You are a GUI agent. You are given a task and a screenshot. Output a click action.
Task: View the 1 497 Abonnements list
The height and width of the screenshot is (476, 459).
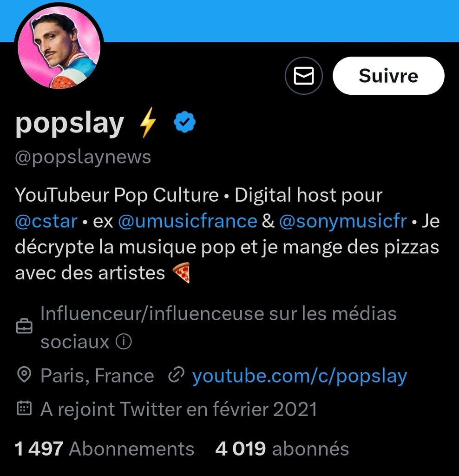pos(105,449)
